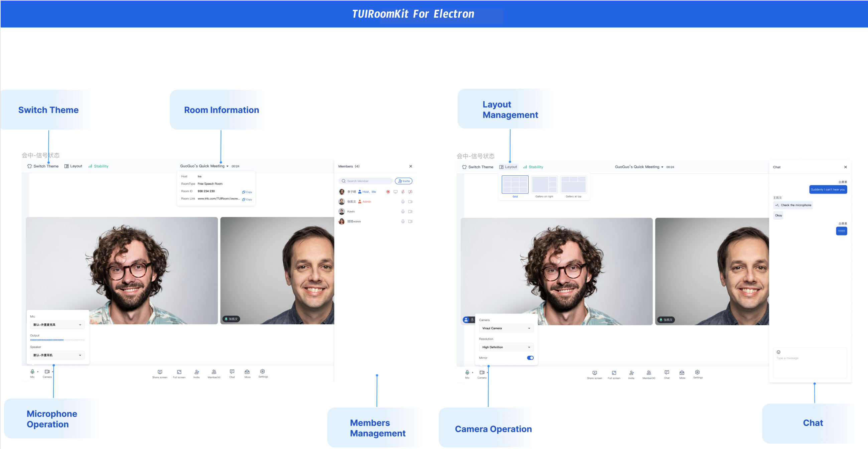Click Share screen icon in left toolbar
This screenshot has height=449, width=868.
pos(160,372)
